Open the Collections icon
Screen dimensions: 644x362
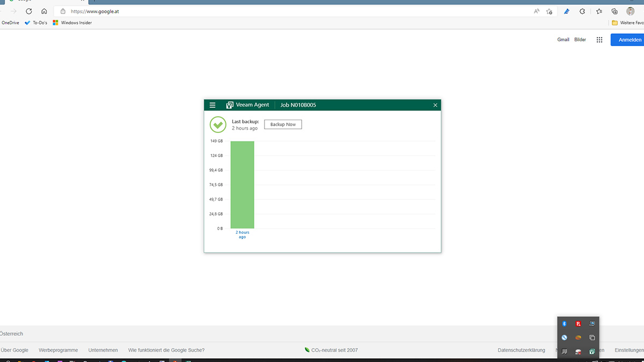pyautogui.click(x=614, y=11)
